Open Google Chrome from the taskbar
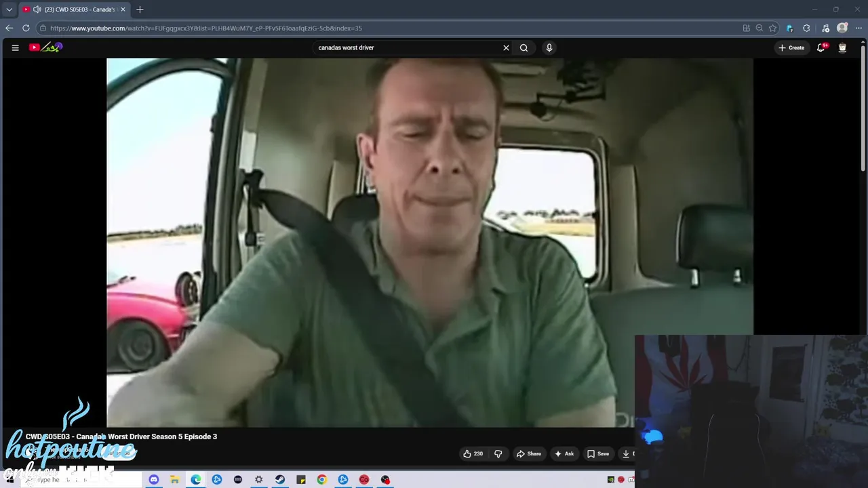Viewport: 868px width, 488px height. pos(321,479)
